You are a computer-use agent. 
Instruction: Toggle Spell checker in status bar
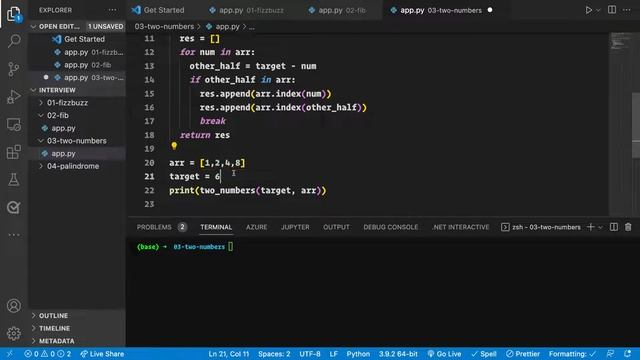pos(484,354)
